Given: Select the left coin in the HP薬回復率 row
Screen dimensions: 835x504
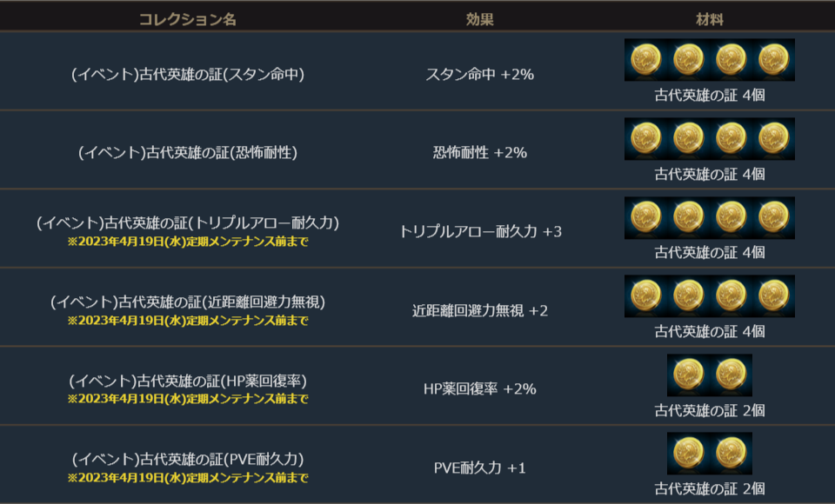Looking at the screenshot, I should pyautogui.click(x=688, y=375).
